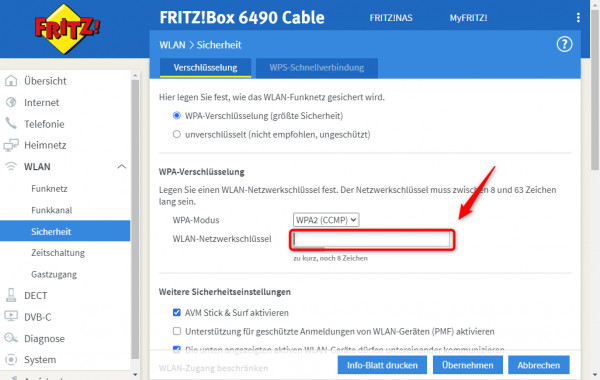Select WPA-Verschlüsselung radio button
Viewport: 600px width, 380px height.
[176, 116]
